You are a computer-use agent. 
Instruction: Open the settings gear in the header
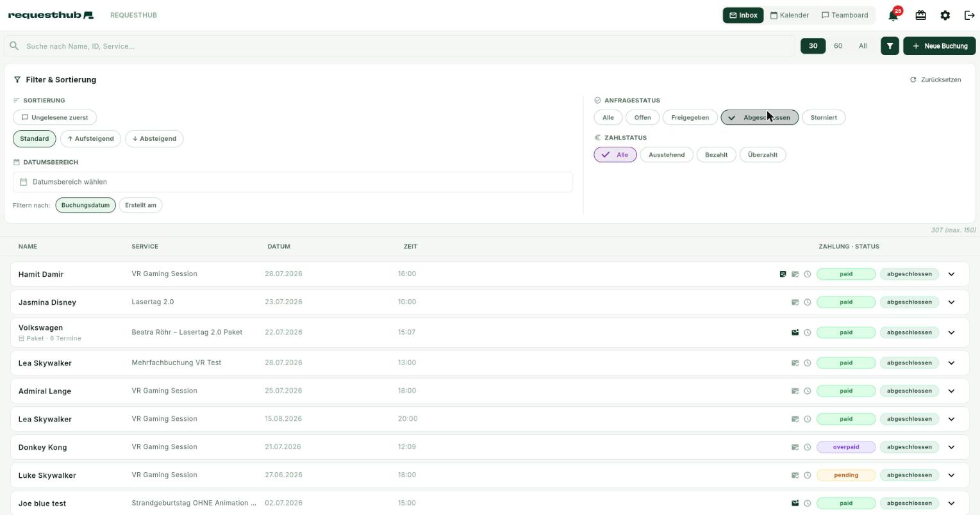(945, 15)
